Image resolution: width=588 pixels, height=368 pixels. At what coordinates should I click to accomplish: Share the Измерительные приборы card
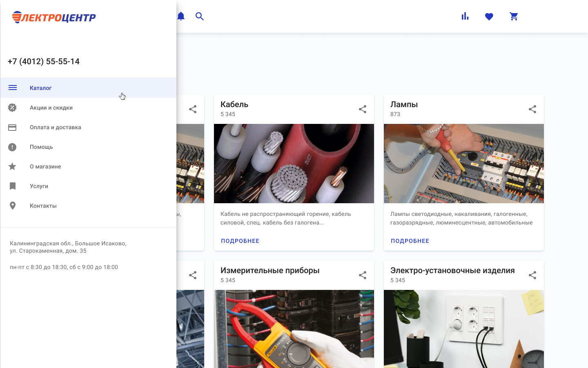(x=363, y=275)
